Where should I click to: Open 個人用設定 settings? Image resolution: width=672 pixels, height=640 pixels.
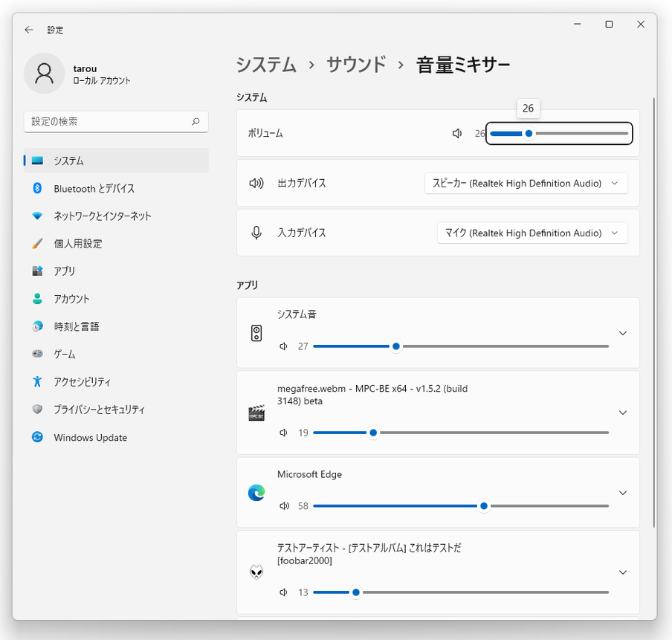[116, 244]
